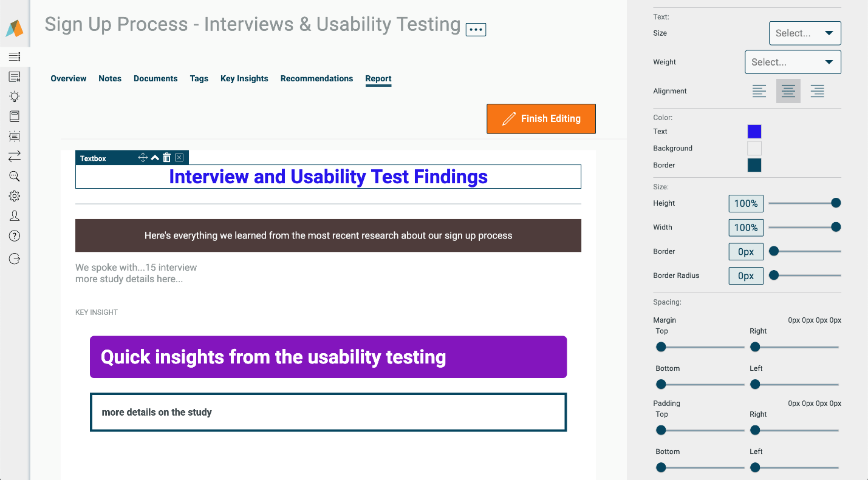
Task: Click the logout arrow icon in sidebar
Action: pos(15,259)
